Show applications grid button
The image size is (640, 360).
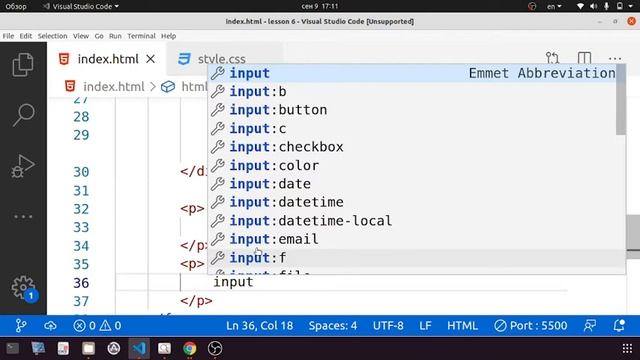pyautogui.click(x=627, y=348)
